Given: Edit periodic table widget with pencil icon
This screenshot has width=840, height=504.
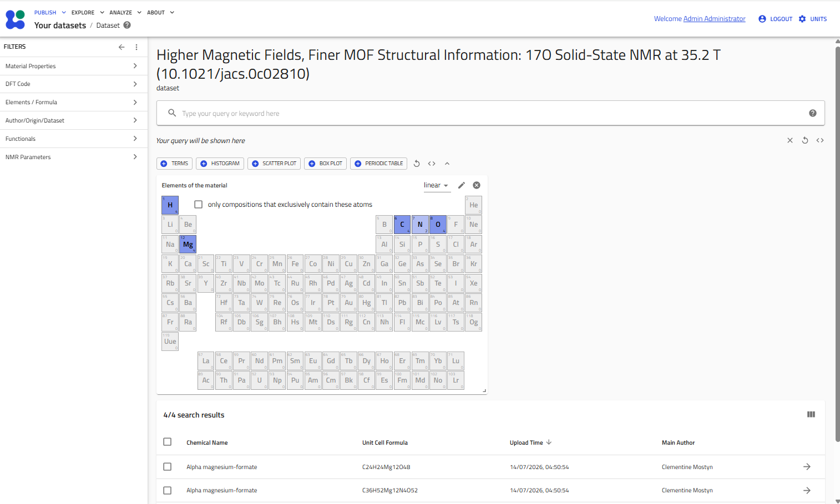Looking at the screenshot, I should click(x=462, y=185).
